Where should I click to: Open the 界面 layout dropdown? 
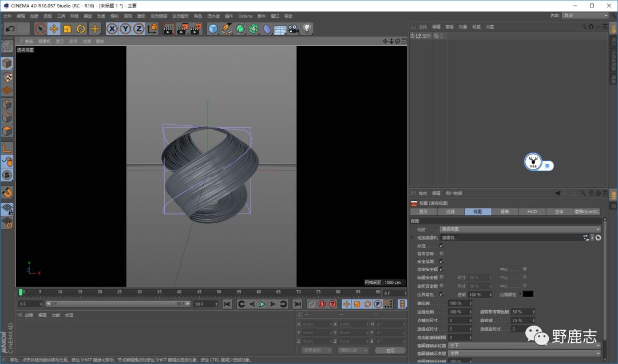pyautogui.click(x=587, y=16)
